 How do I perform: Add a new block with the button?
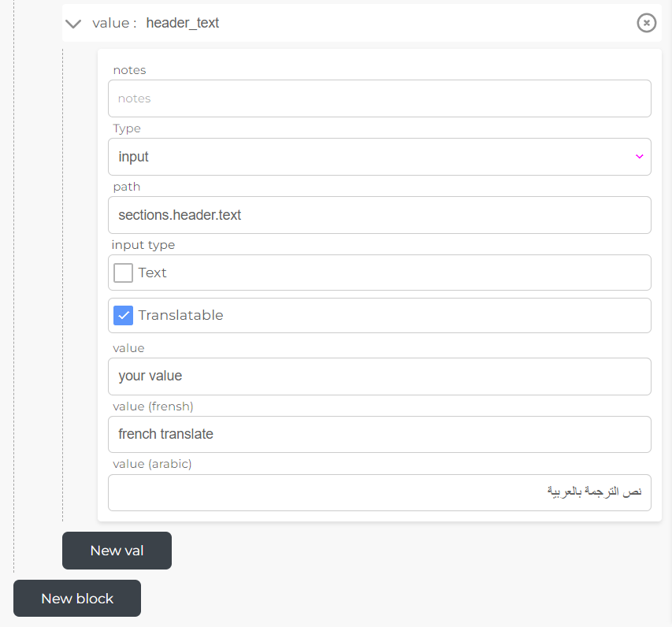pyautogui.click(x=77, y=599)
